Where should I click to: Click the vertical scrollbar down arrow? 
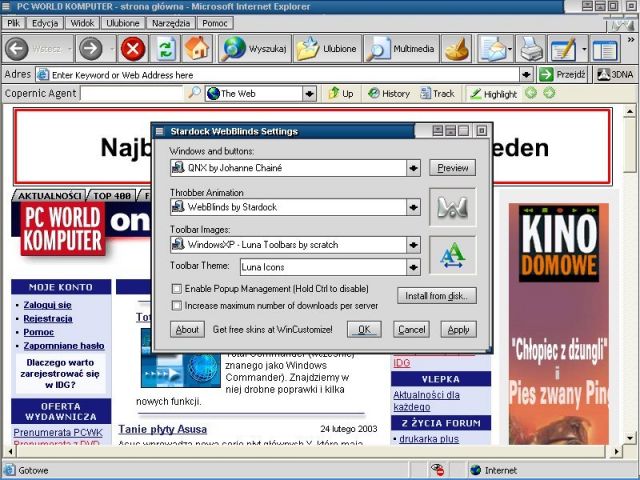(x=630, y=438)
